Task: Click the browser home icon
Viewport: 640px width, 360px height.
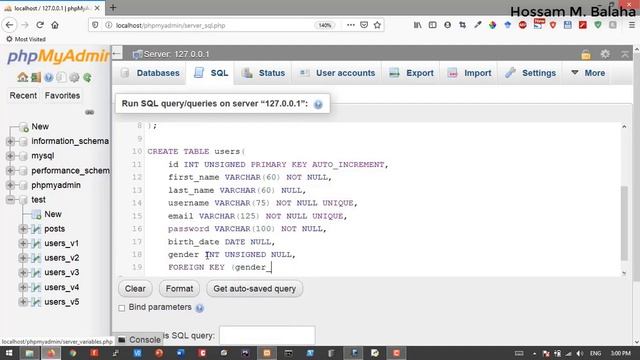Action: tap(55, 25)
